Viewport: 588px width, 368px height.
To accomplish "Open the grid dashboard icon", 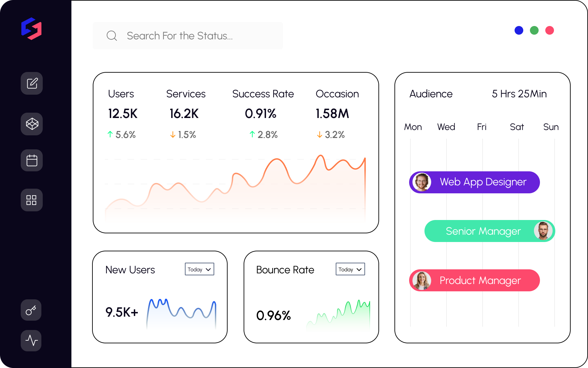I will [32, 200].
